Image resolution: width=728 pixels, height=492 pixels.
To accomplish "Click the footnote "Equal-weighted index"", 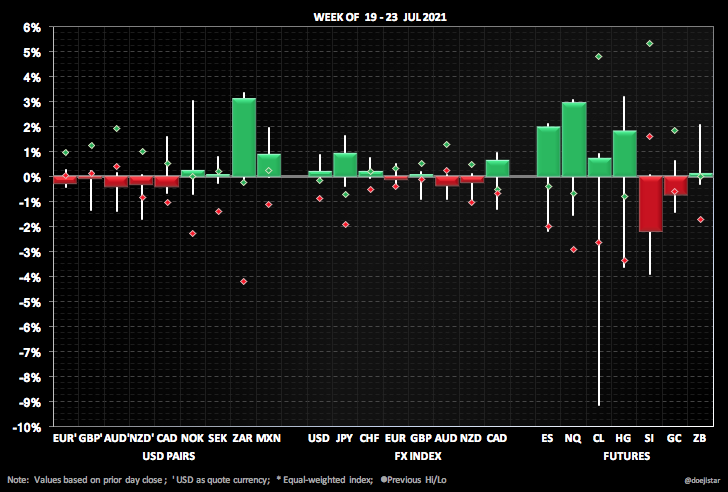I will (328, 480).
